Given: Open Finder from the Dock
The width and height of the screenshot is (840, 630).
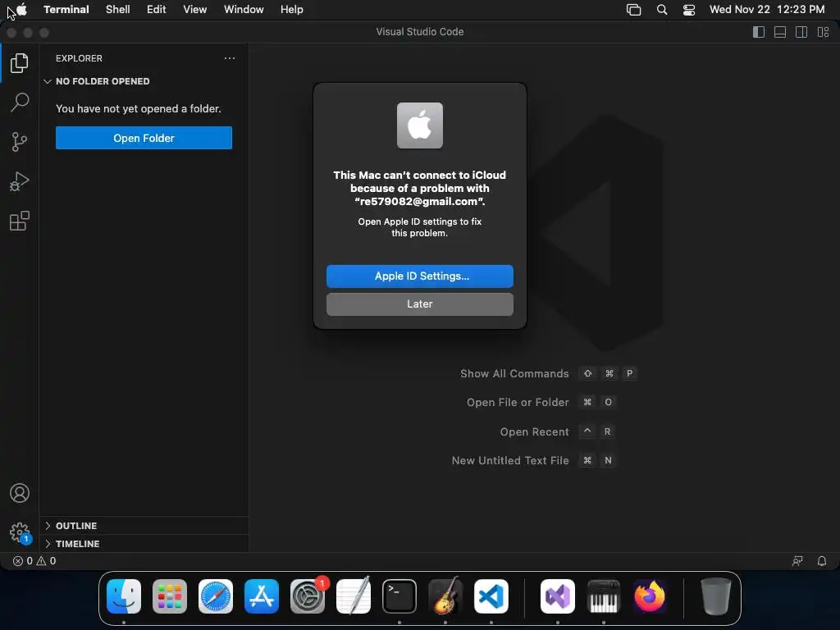Looking at the screenshot, I should coord(124,596).
